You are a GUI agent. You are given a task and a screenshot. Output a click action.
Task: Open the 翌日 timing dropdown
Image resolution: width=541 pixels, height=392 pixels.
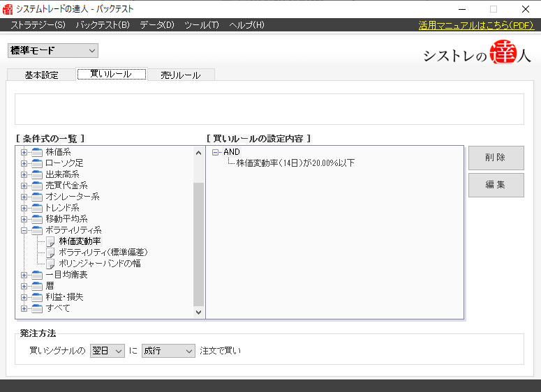click(108, 351)
